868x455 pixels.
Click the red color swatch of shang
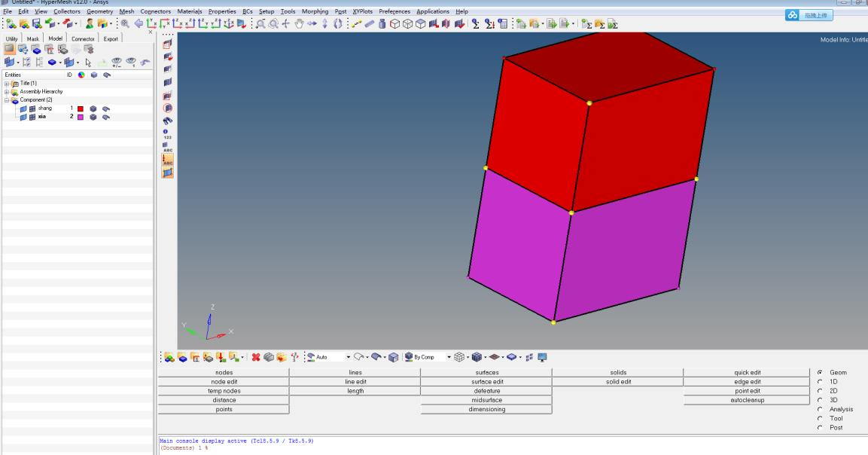(80, 108)
